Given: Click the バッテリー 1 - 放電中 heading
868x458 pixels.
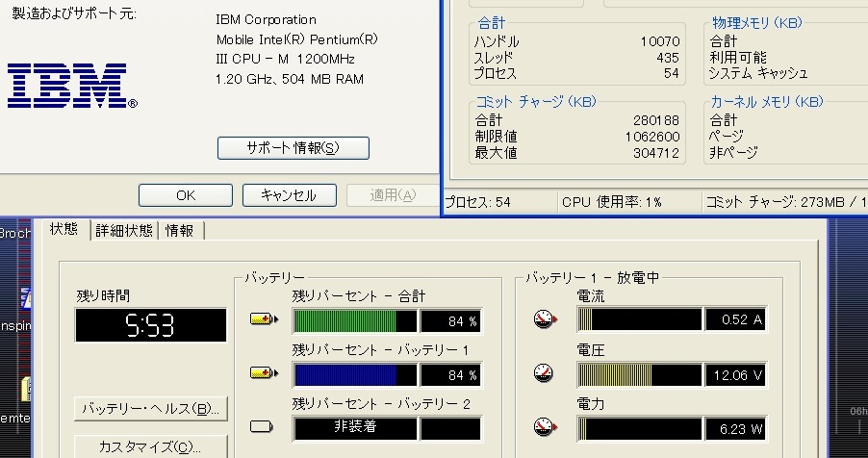Looking at the screenshot, I should coord(592,277).
